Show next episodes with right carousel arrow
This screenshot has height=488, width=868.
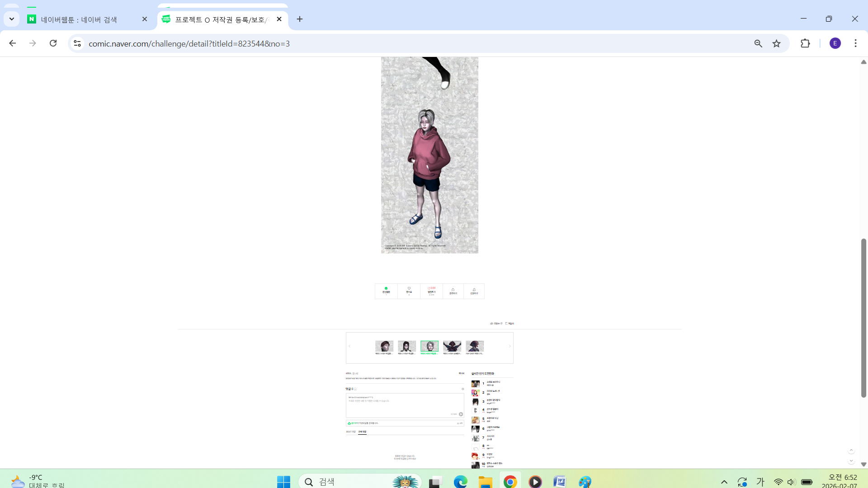[509, 347]
